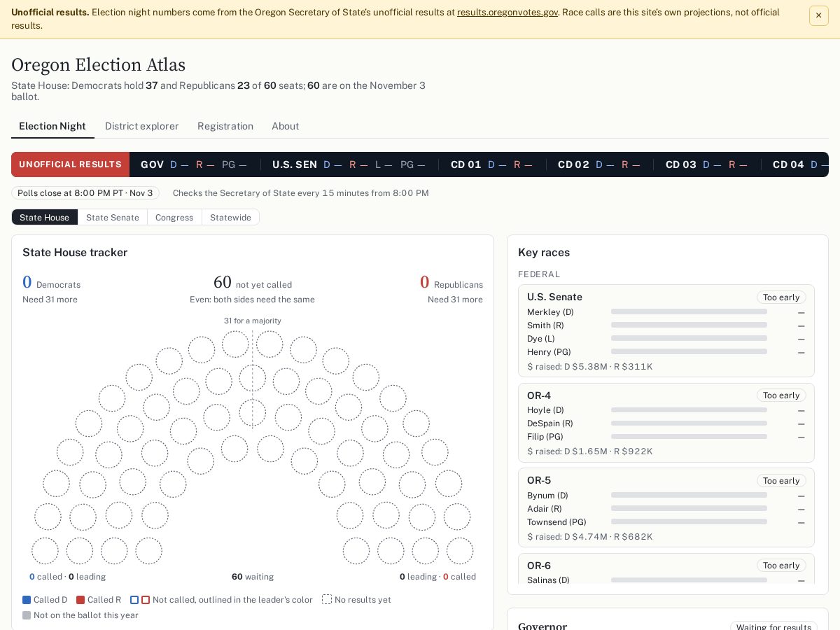Click OR-5 fundraising totals line
Screen dimensions: 840x630
click(590, 537)
